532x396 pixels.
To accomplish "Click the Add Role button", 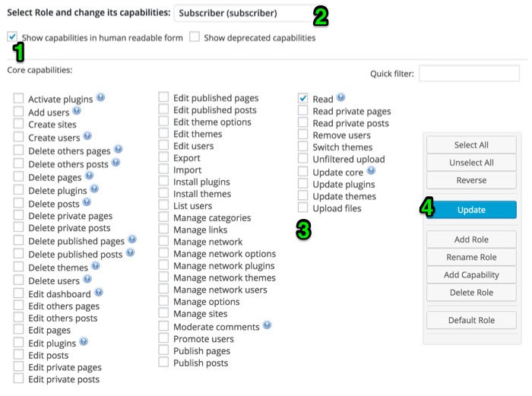I will [471, 239].
